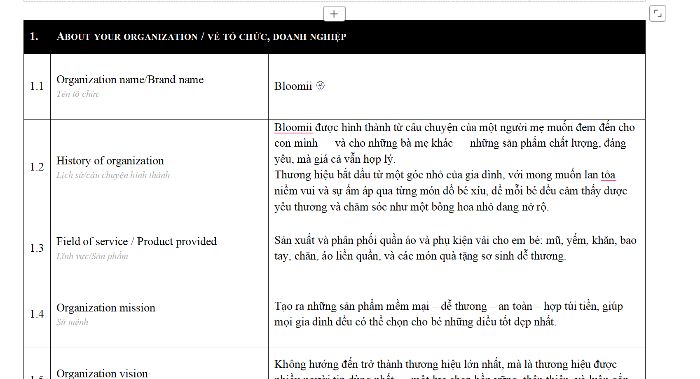Click the row number '1.4'
The height and width of the screenshot is (379, 700).
click(x=37, y=314)
